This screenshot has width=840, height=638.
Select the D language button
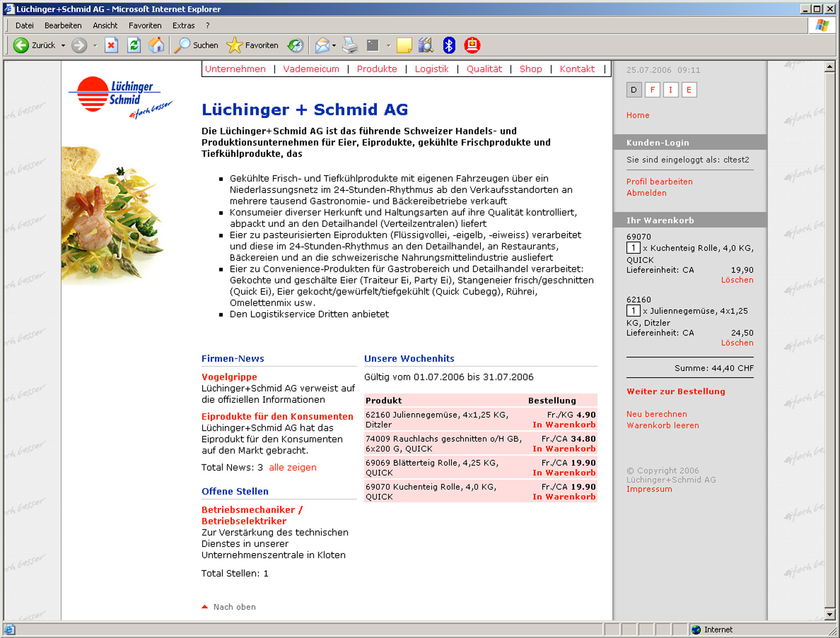[634, 90]
